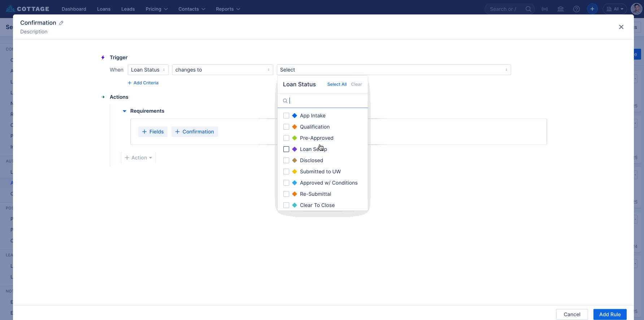Go to the Dashboard tab
Screen dimensions: 644x320
74,9
